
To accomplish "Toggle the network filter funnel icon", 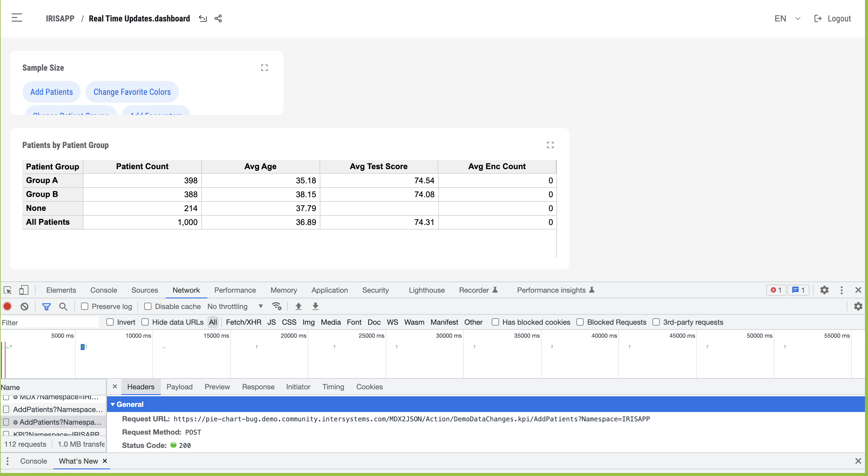I will coord(46,306).
